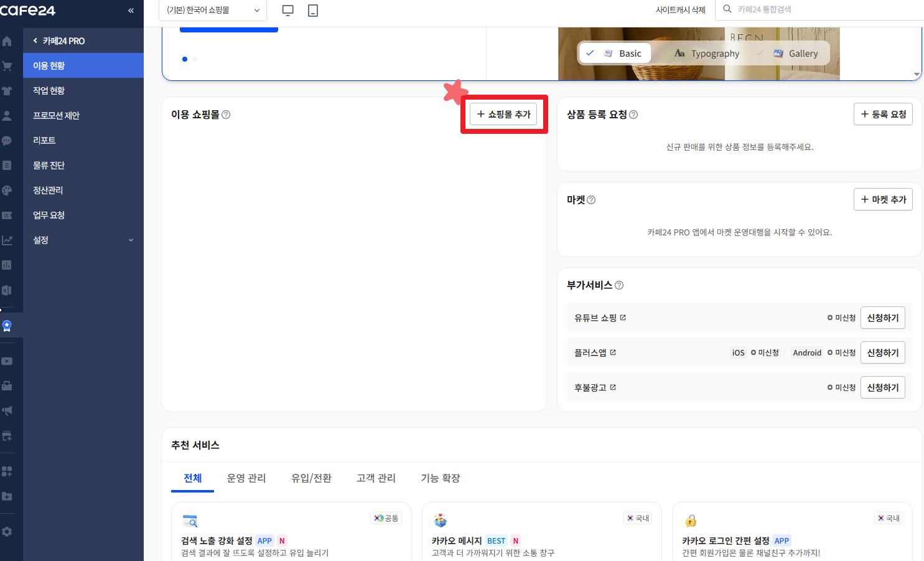Open the 한국어 쇼핑몰 shop selector dropdown
Viewport: 924px width, 561px height.
(213, 10)
